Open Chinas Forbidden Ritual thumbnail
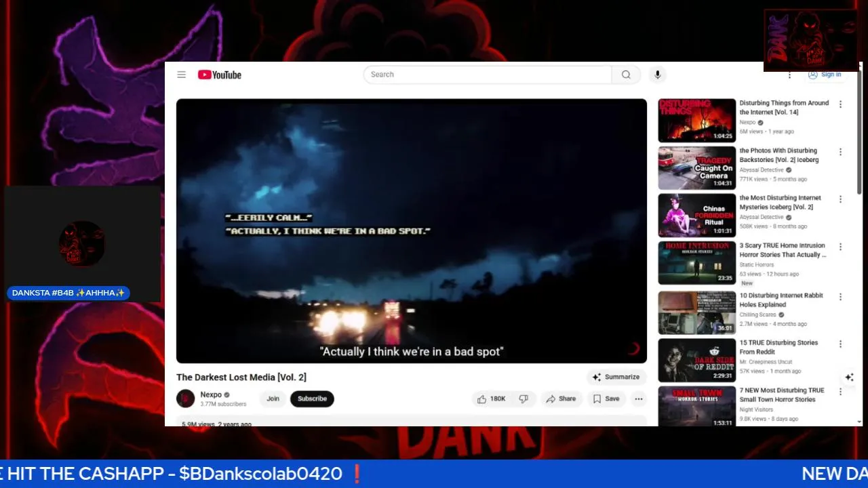The width and height of the screenshot is (868, 488). point(696,216)
